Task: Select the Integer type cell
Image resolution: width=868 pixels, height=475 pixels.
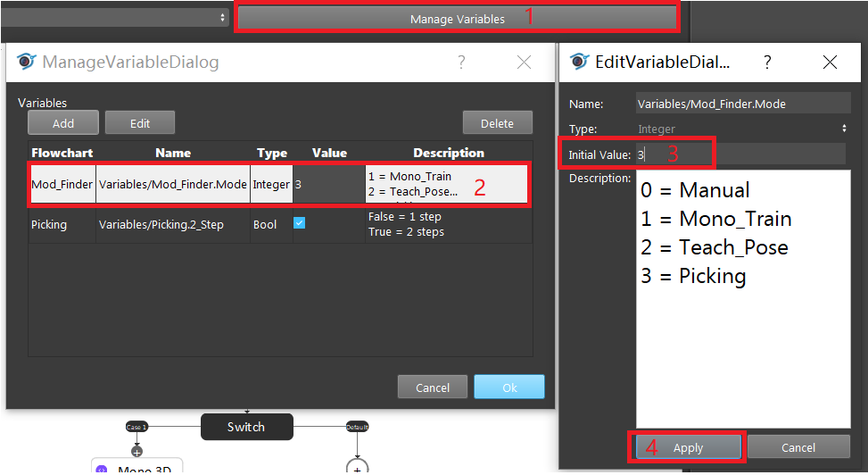Action: [x=271, y=184]
